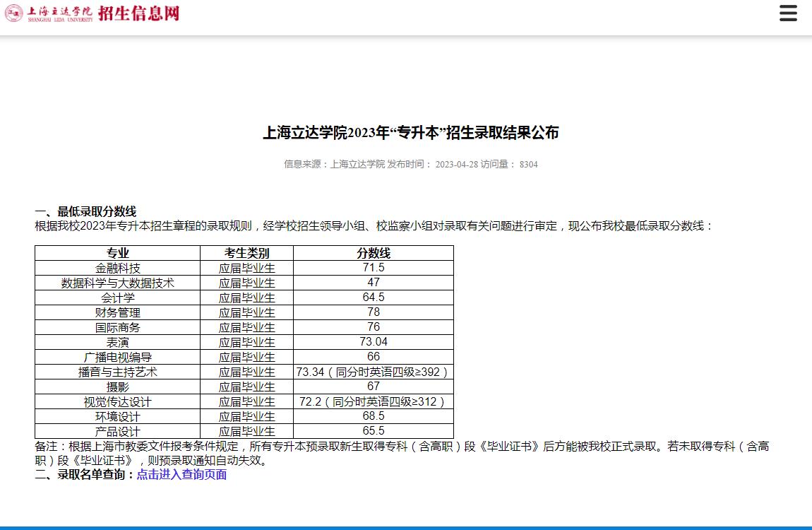Viewport: 812px width, 530px height.
Task: Select the 数据科学与大数据技术 cell
Action: pos(117,283)
